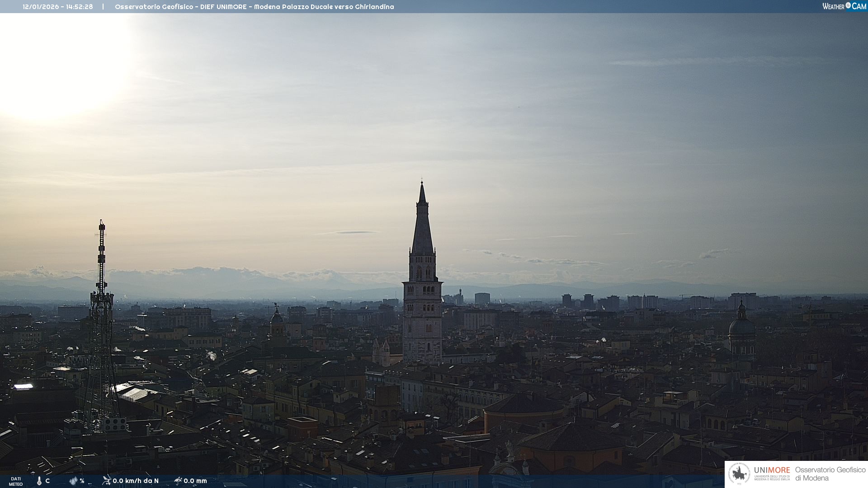The image size is (868, 488).
Task: Click the webcam title mentioning Ghirlandina
Action: pos(254,7)
